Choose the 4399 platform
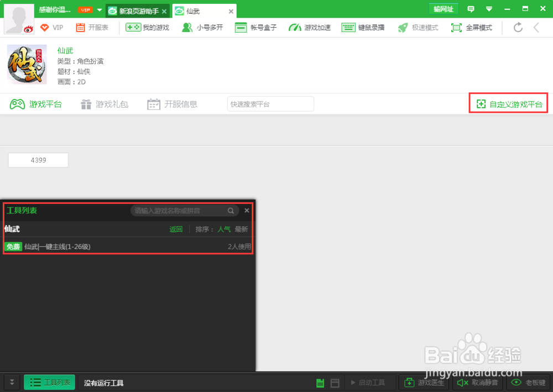Viewport: 553px width, 392px height. 39,160
